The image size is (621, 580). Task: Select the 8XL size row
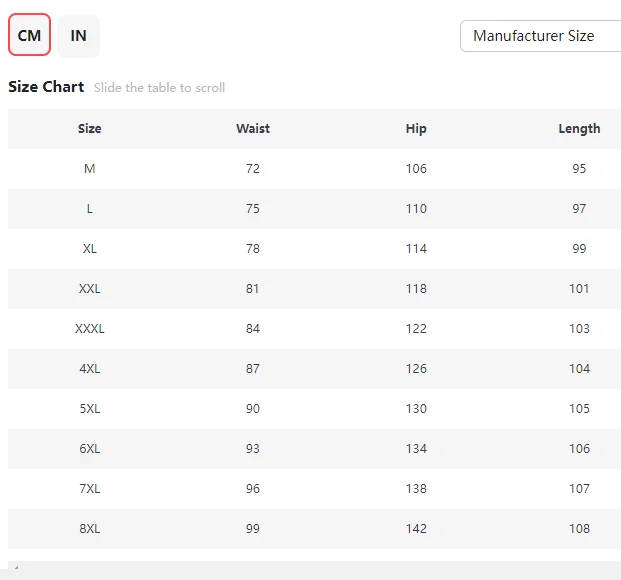pos(314,529)
